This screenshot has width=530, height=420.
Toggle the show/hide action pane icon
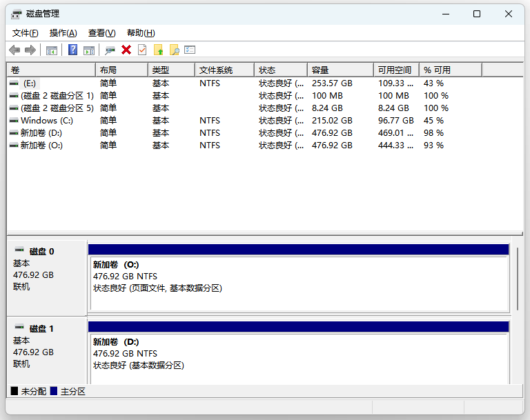[89, 50]
